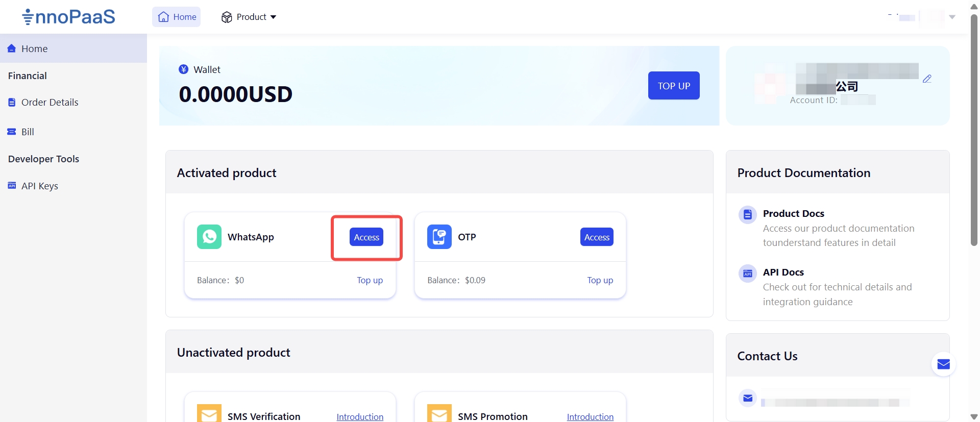Click the API Docs icon

(748, 274)
